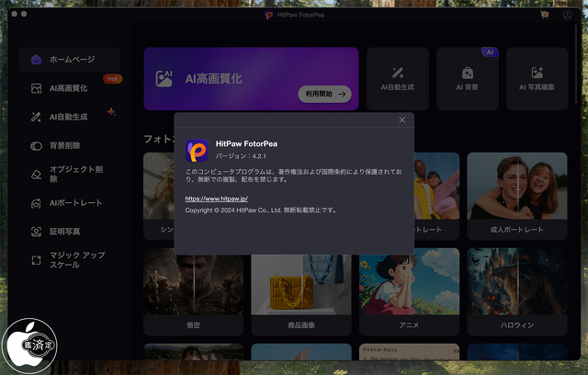Click the AI高画質化 sidebar icon
The image size is (588, 375).
pos(36,88)
